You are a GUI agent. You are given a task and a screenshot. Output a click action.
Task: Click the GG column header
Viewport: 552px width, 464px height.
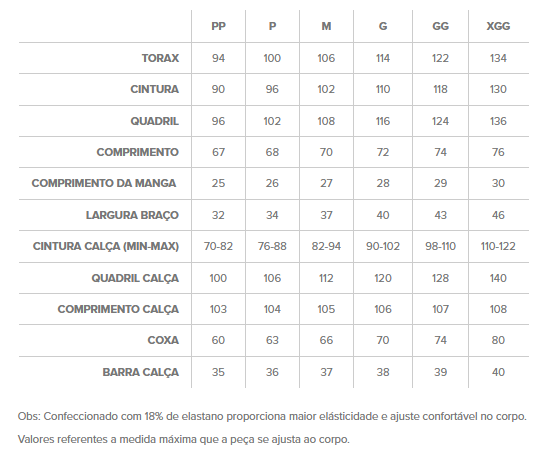click(440, 26)
